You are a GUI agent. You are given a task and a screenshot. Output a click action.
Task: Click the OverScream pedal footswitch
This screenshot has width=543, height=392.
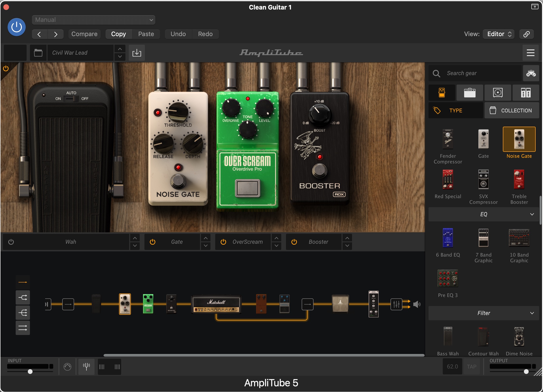point(247,188)
